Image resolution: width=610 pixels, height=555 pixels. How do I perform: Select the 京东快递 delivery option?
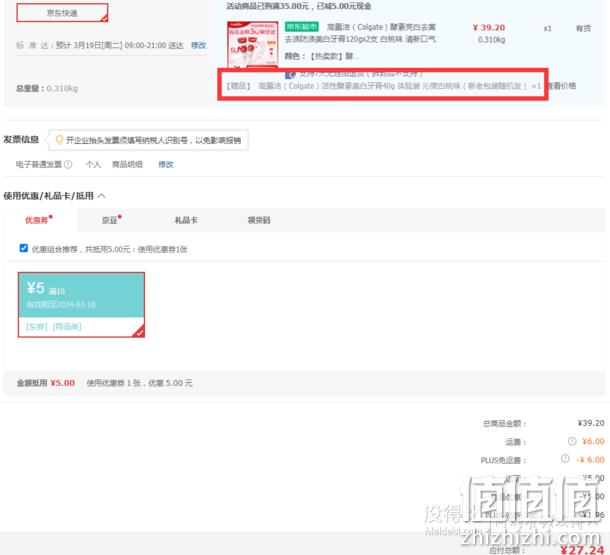pyautogui.click(x=62, y=13)
